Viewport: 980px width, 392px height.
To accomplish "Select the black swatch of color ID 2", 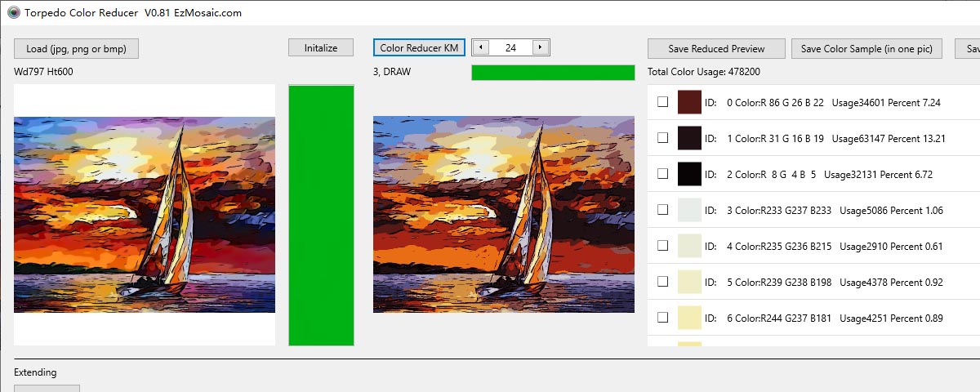I will coord(690,174).
